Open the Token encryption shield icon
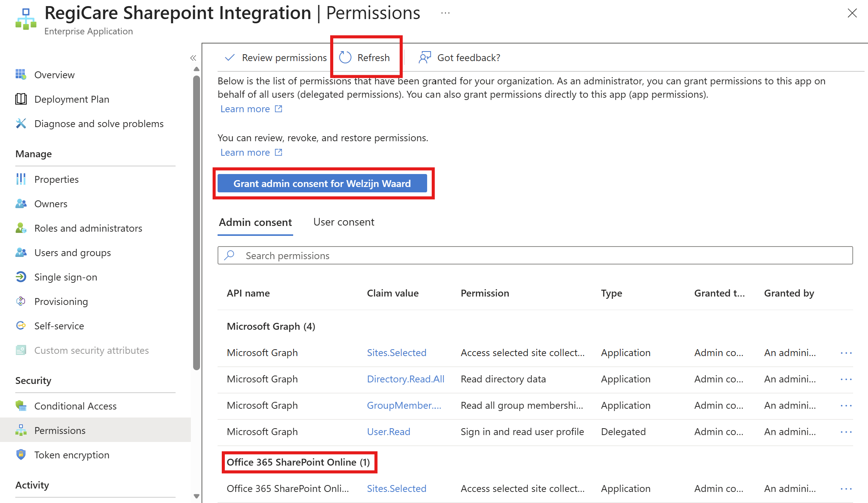The height and width of the screenshot is (503, 868). [21, 455]
